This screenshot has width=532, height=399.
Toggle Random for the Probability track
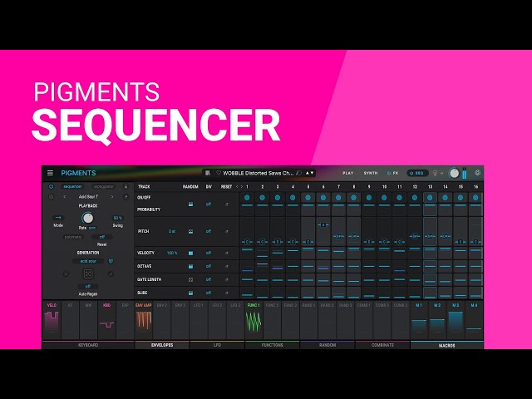coord(190,204)
